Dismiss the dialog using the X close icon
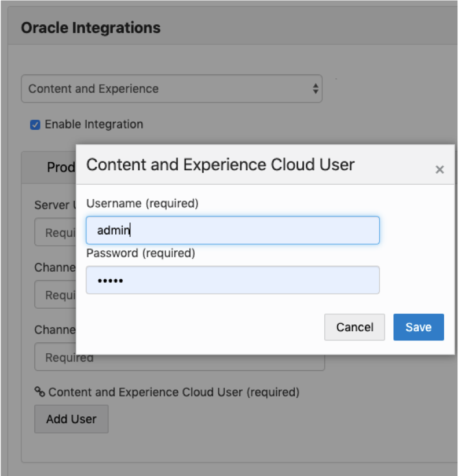 440,169
